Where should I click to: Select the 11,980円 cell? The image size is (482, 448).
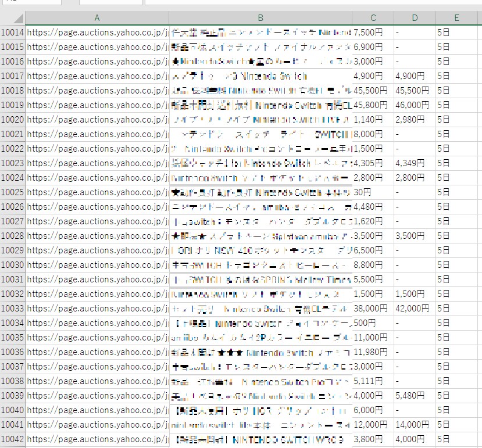point(373,352)
